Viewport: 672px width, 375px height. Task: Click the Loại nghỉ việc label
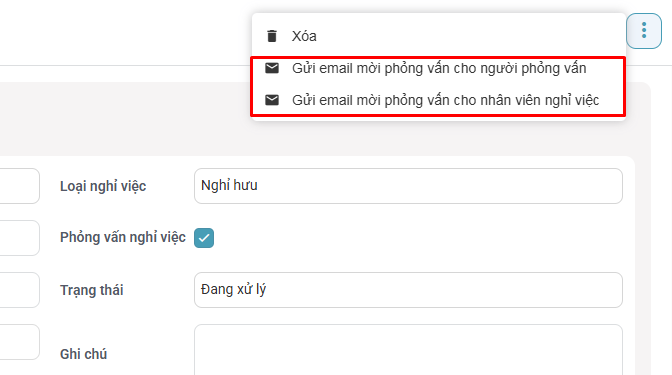(x=103, y=186)
